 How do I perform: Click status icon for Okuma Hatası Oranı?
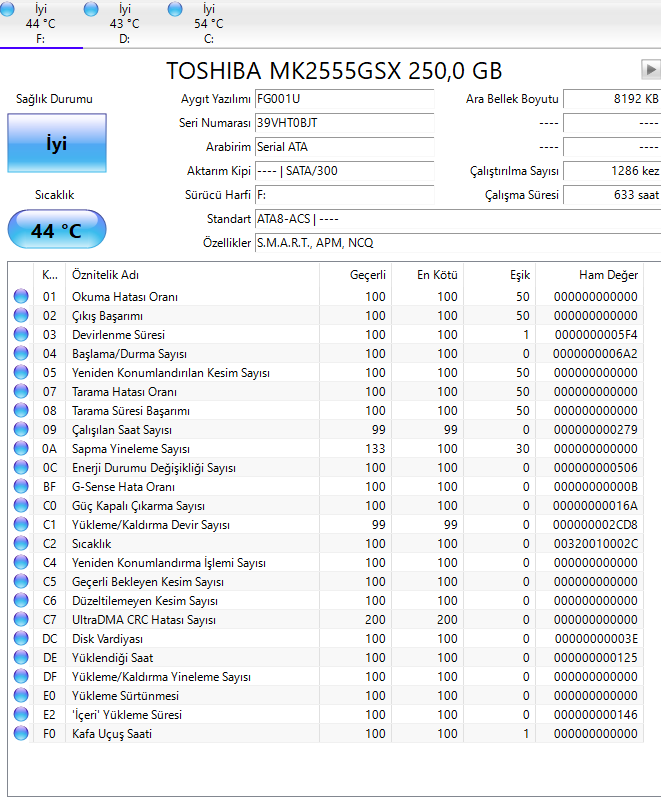pos(21,296)
